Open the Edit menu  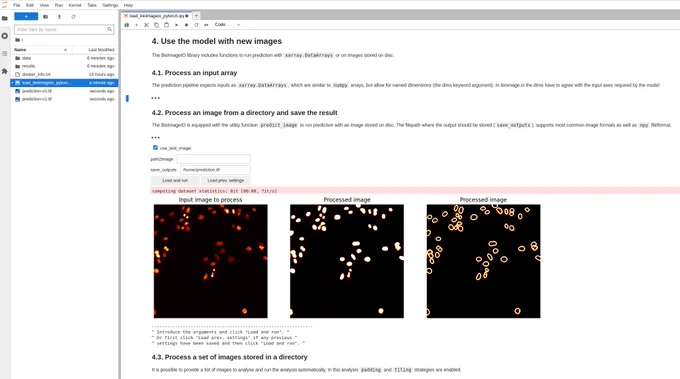coord(30,5)
